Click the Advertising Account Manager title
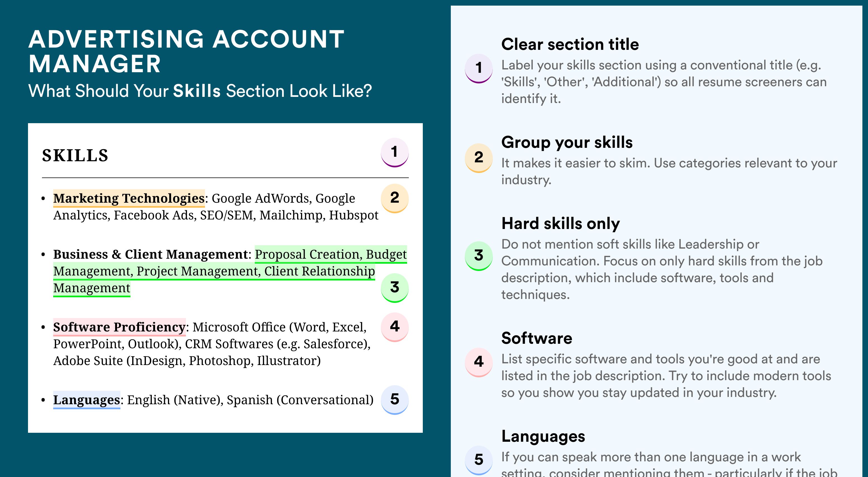This screenshot has width=868, height=477. 186,51
